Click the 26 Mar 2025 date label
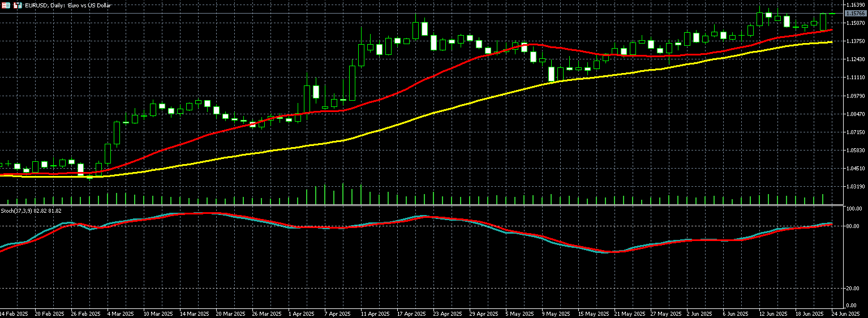The width and height of the screenshot is (868, 318). pos(267,313)
